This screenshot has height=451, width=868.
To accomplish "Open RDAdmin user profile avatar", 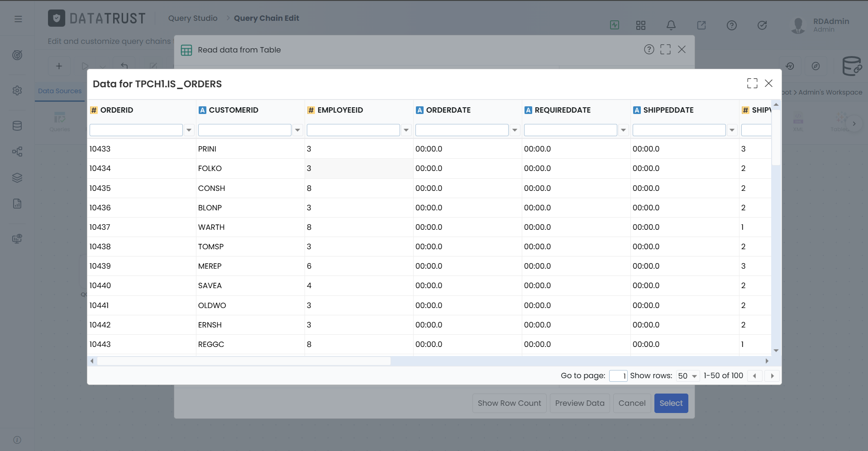I will 798,25.
